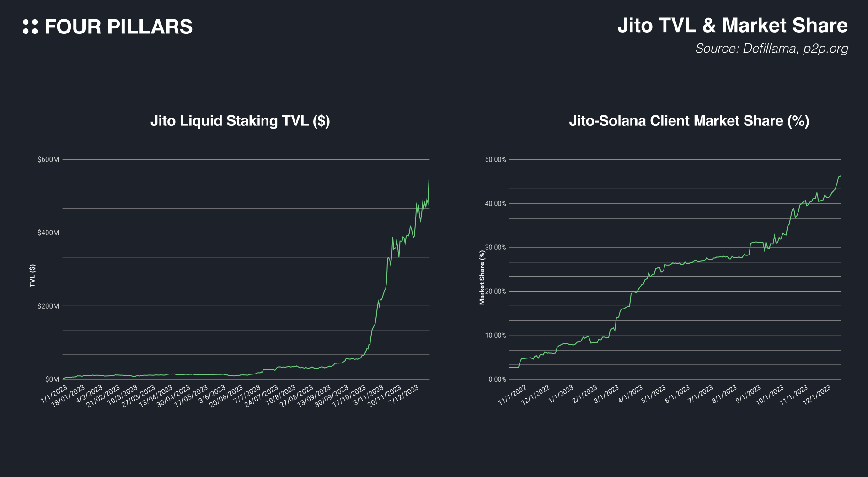This screenshot has height=477, width=868.
Task: Click the Jito TVL & Market Share heading
Action: tap(732, 26)
